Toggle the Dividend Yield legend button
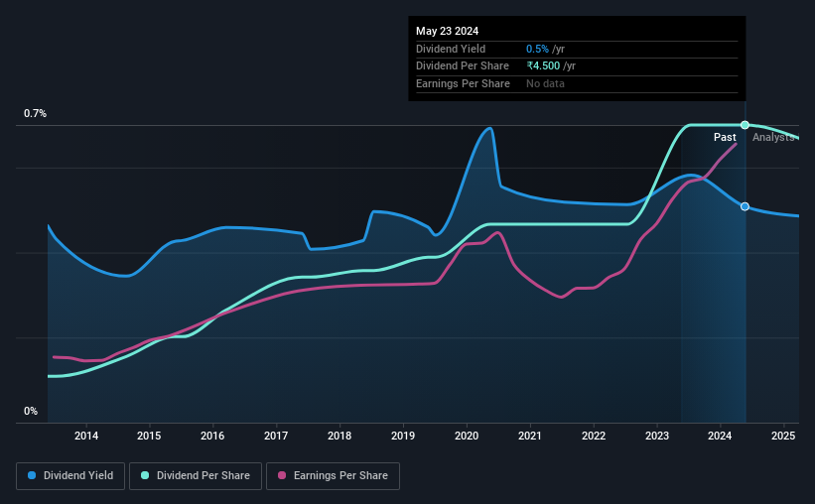 [70, 476]
